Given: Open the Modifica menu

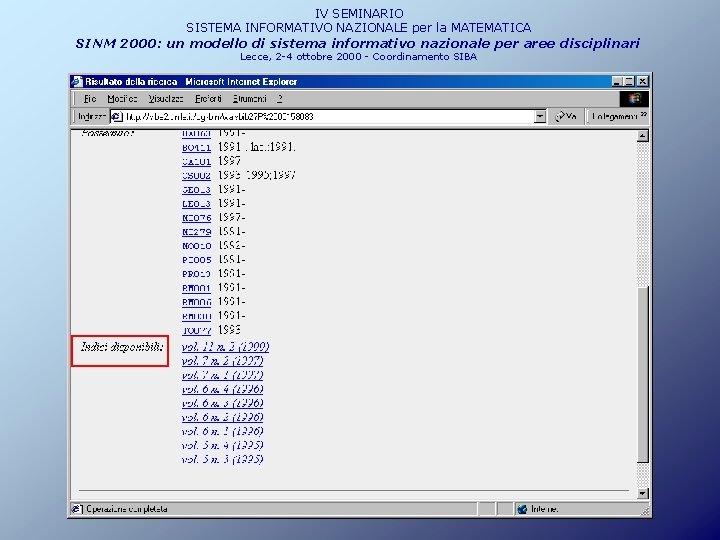Looking at the screenshot, I should [122, 99].
